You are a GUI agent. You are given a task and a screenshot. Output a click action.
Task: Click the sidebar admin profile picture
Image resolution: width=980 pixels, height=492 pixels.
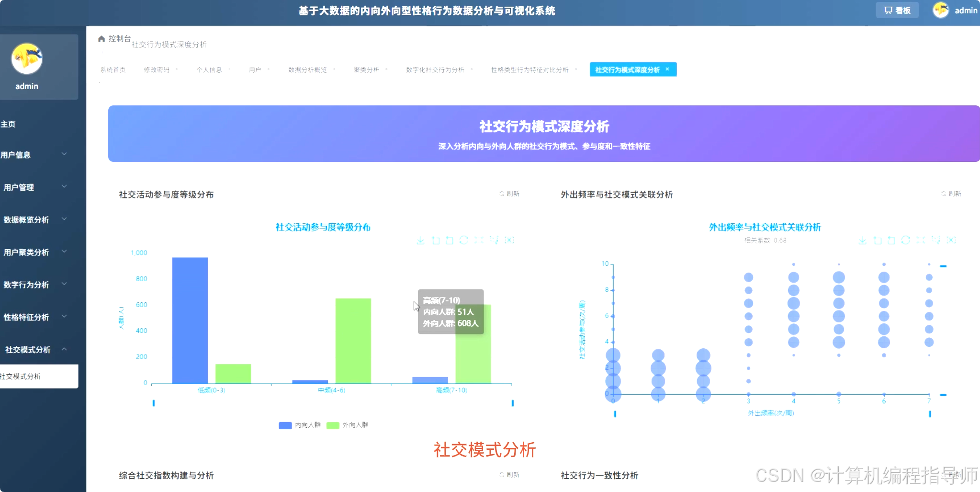[27, 58]
